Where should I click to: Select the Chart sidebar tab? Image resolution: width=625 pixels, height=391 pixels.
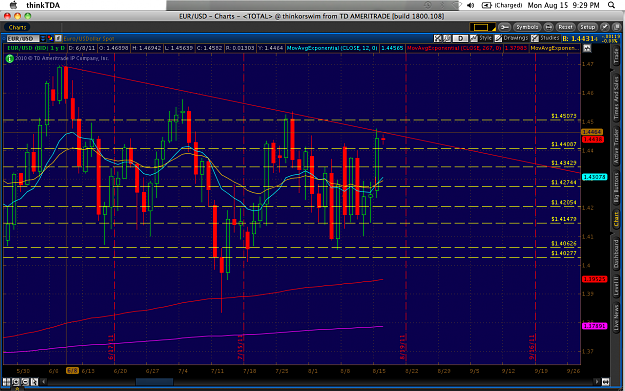[x=617, y=219]
